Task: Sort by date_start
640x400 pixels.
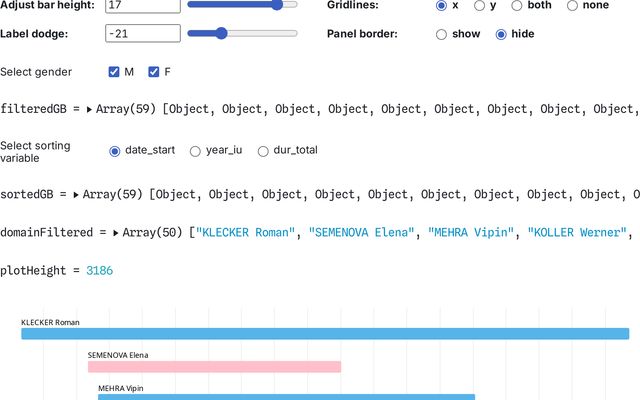Action: pyautogui.click(x=114, y=151)
